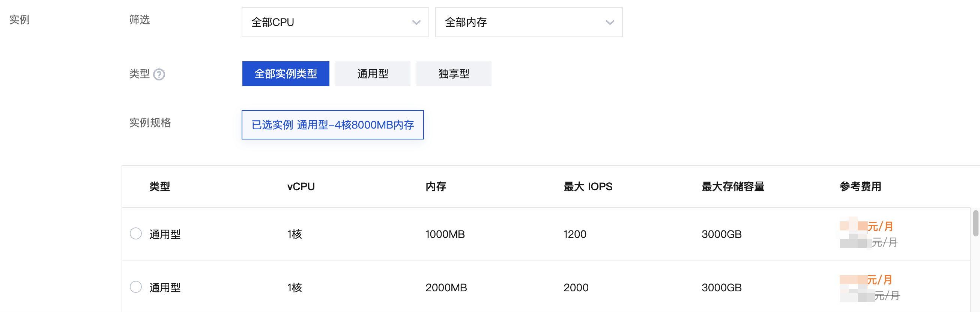
Task: Select the 1核 1000MB 通用型 radio button
Action: click(x=136, y=233)
